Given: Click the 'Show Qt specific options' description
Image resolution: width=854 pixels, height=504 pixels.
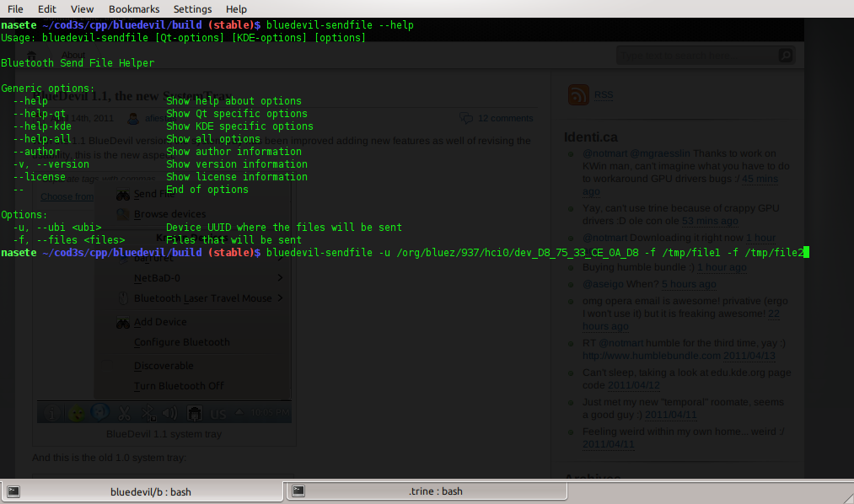Looking at the screenshot, I should pos(237,114).
